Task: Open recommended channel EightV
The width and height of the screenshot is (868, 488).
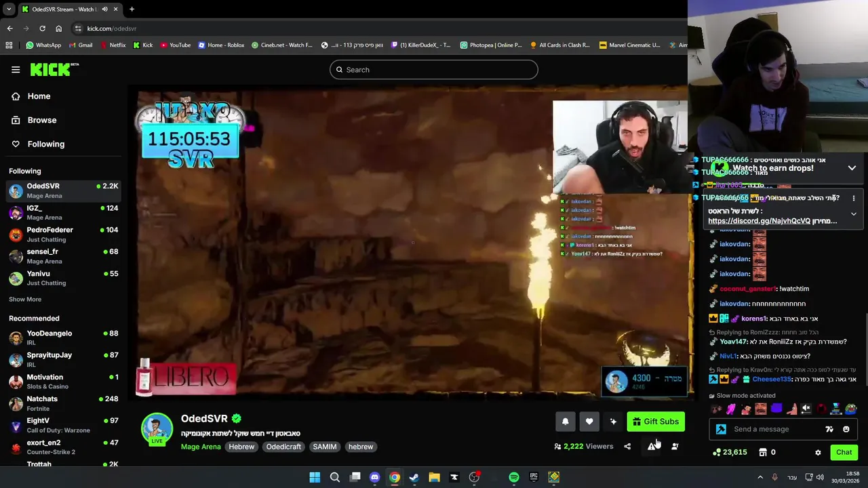Action: coord(64,425)
